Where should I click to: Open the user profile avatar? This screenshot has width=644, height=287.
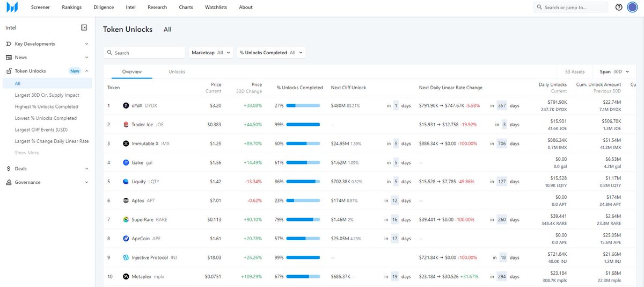click(632, 7)
